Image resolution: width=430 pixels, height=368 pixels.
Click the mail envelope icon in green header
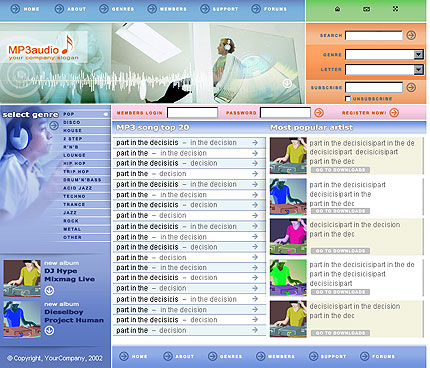point(366,9)
